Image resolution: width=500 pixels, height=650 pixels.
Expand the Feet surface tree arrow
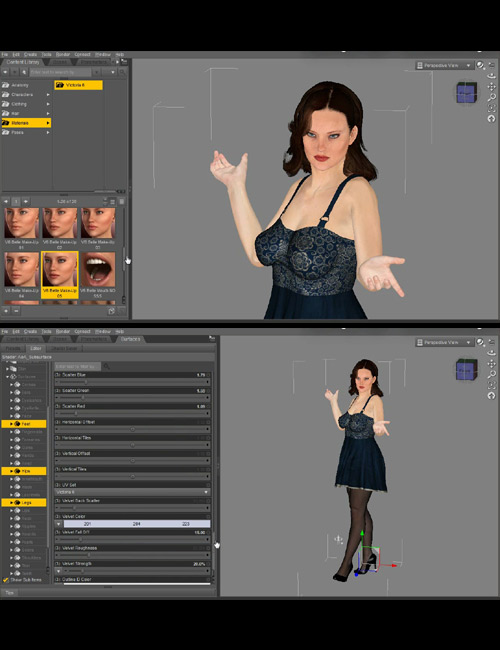click(11, 424)
